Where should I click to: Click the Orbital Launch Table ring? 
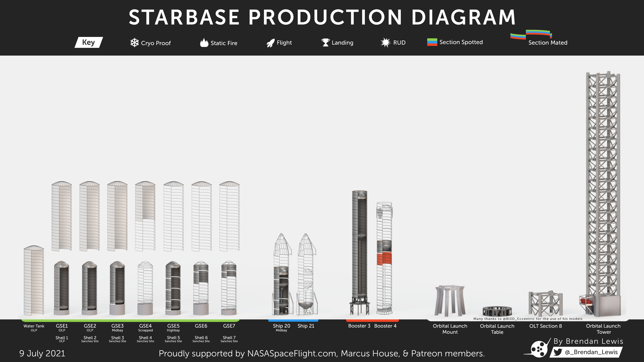click(497, 311)
